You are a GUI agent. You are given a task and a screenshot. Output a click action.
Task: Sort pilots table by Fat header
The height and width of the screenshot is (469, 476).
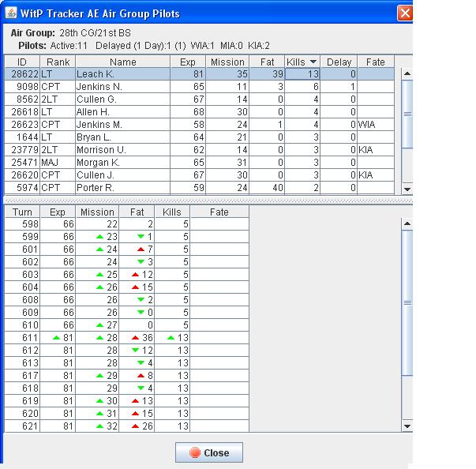(x=267, y=62)
